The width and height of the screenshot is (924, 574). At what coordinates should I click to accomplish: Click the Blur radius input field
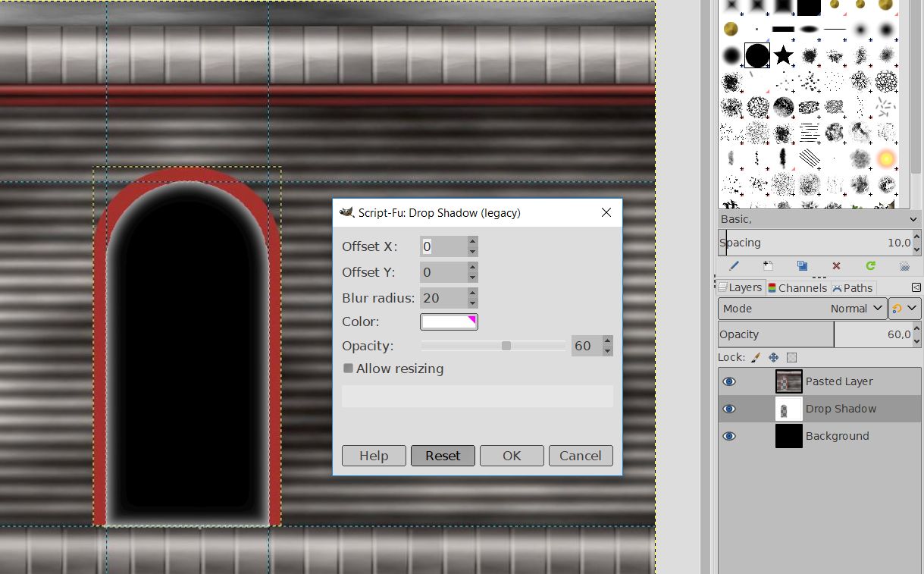tap(443, 297)
